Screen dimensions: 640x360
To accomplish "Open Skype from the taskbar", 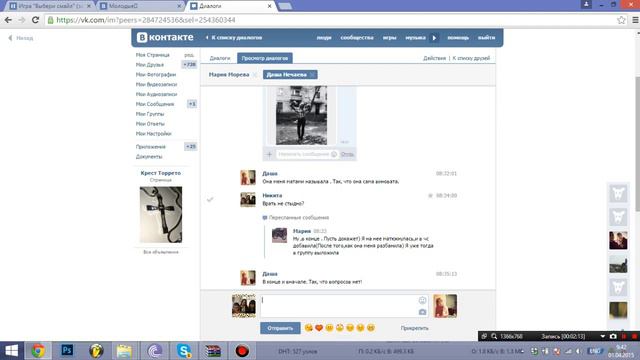I will click(x=184, y=351).
